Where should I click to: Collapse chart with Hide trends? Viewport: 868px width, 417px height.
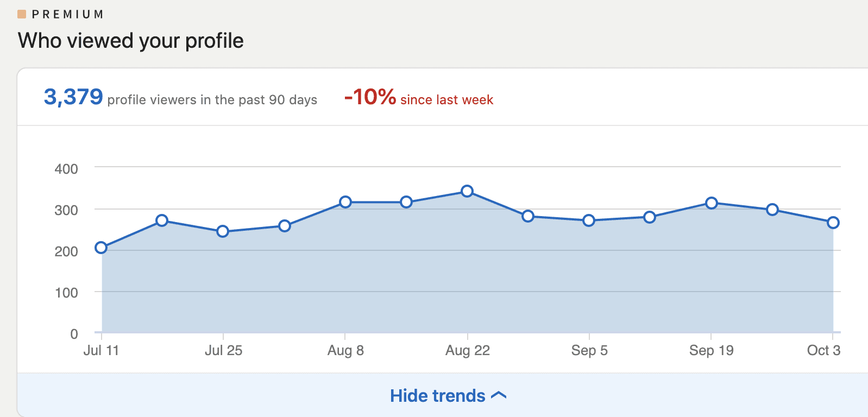pyautogui.click(x=437, y=396)
